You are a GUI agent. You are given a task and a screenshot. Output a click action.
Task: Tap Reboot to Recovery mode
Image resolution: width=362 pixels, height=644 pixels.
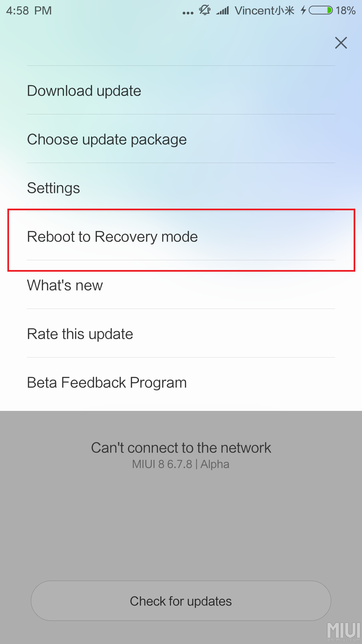(181, 236)
